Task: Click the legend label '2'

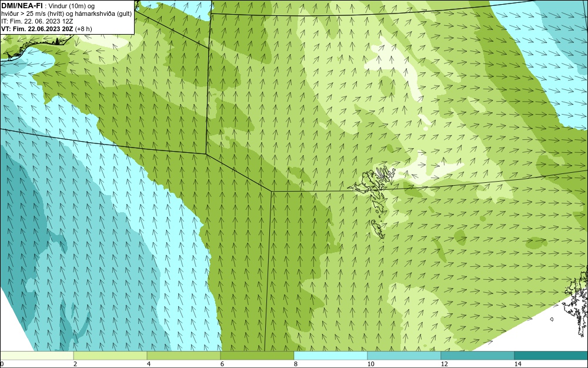Action: 75,364
